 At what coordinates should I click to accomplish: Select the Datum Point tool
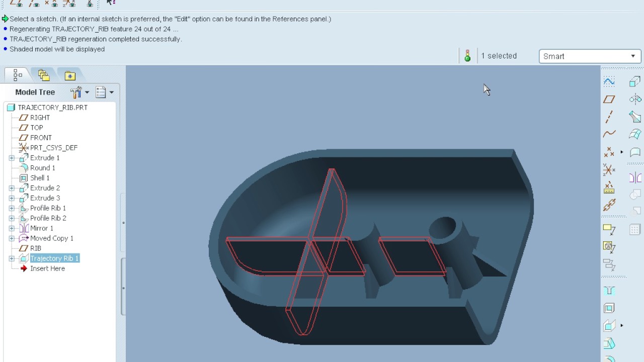(x=609, y=152)
